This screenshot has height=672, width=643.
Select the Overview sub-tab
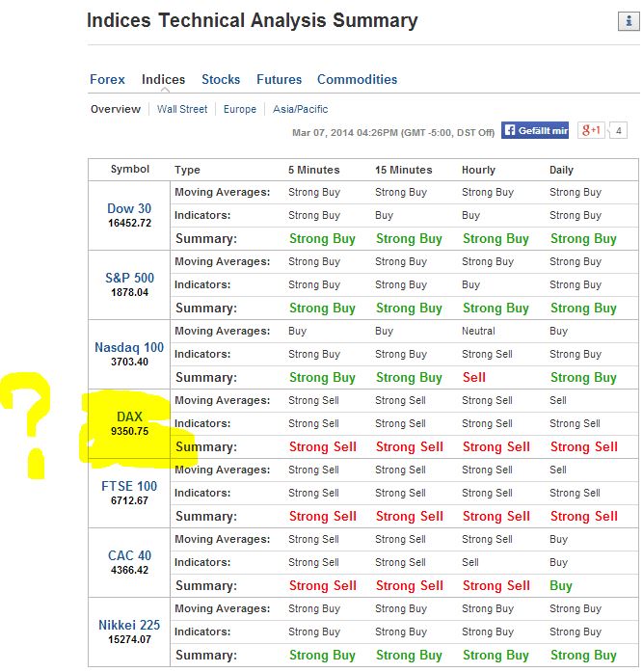(x=116, y=109)
